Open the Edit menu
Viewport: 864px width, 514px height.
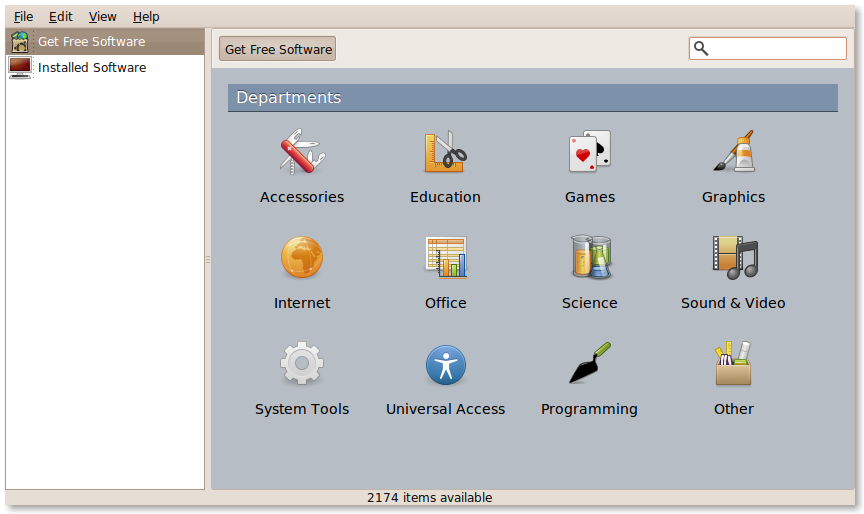pos(61,17)
